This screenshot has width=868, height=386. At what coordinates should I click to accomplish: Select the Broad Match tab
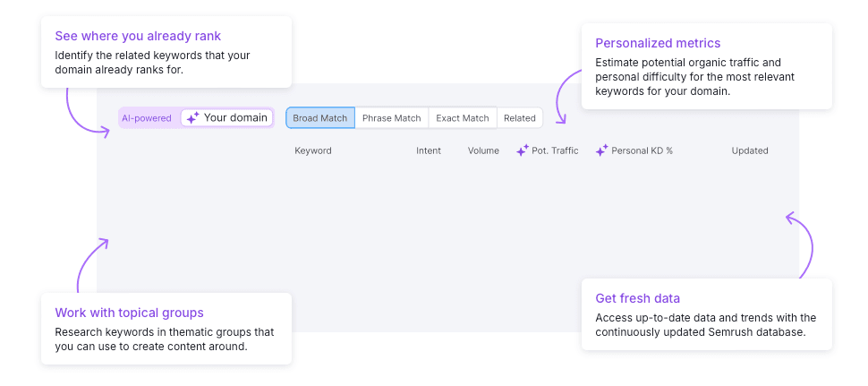(x=320, y=118)
